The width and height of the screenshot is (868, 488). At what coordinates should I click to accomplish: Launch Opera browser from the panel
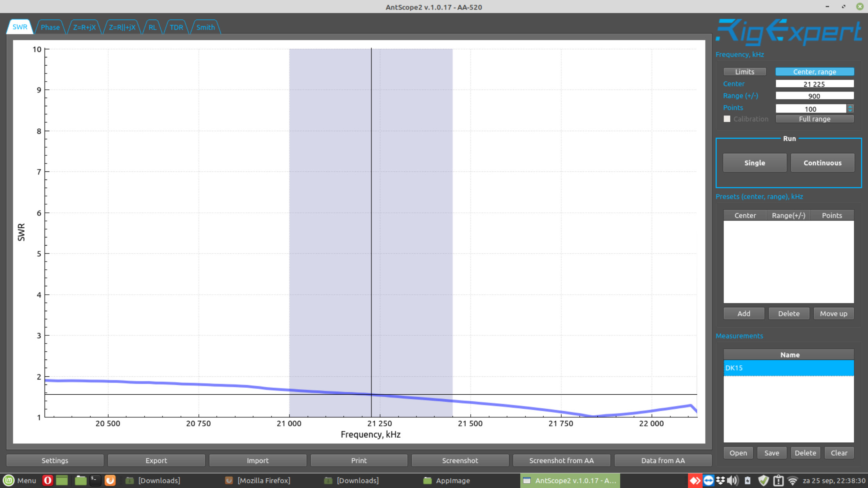pos(48,480)
